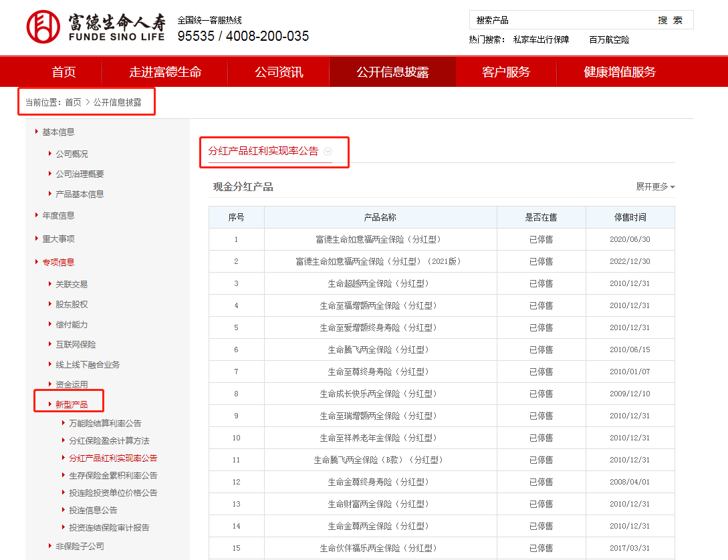Open 公司治理概要 sidebar item
This screenshot has width=728, height=560.
80,174
